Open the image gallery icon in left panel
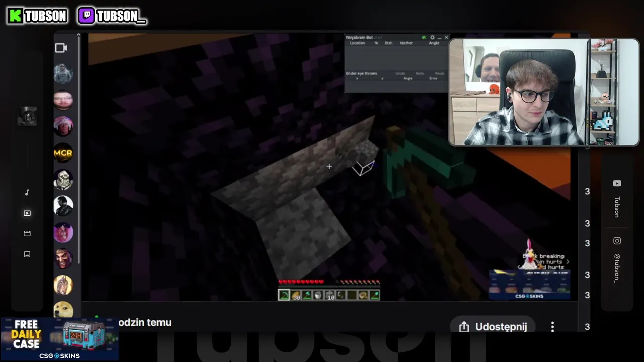The image size is (644, 362). (27, 254)
